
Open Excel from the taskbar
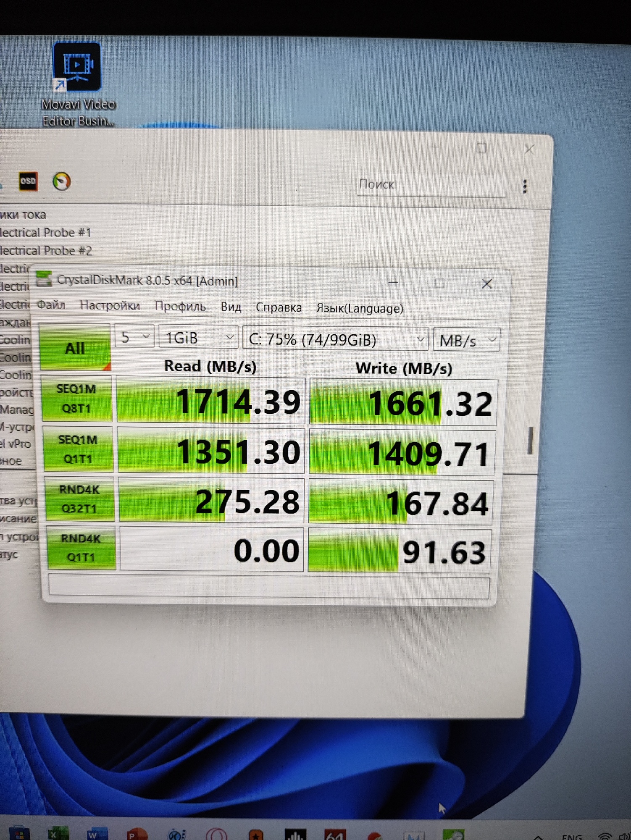[58, 833]
